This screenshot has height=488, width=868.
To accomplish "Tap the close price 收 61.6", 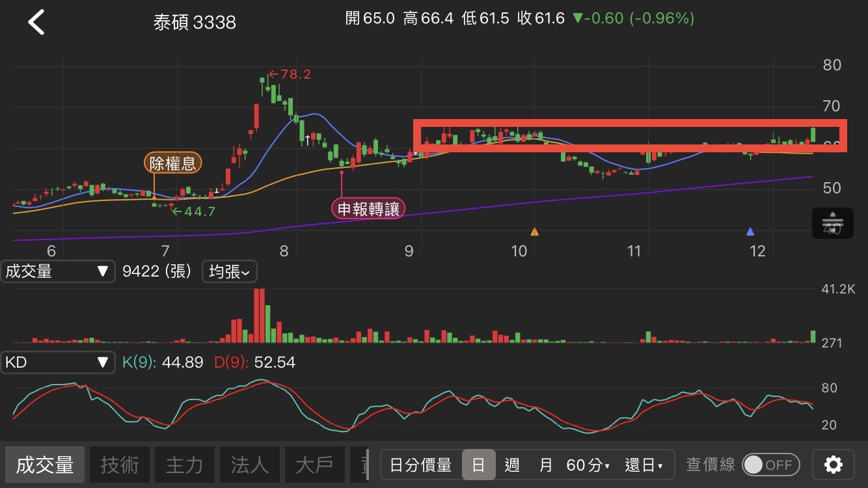I will coord(541,18).
